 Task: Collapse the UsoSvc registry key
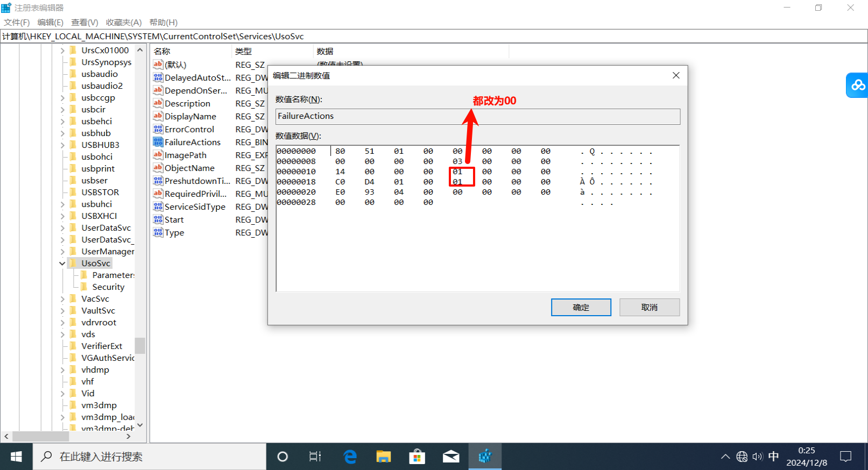(62, 264)
